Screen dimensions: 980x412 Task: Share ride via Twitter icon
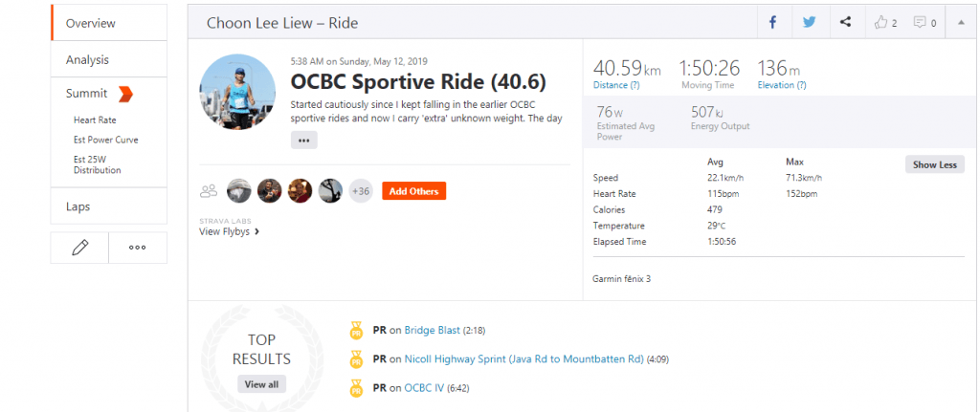(x=810, y=23)
